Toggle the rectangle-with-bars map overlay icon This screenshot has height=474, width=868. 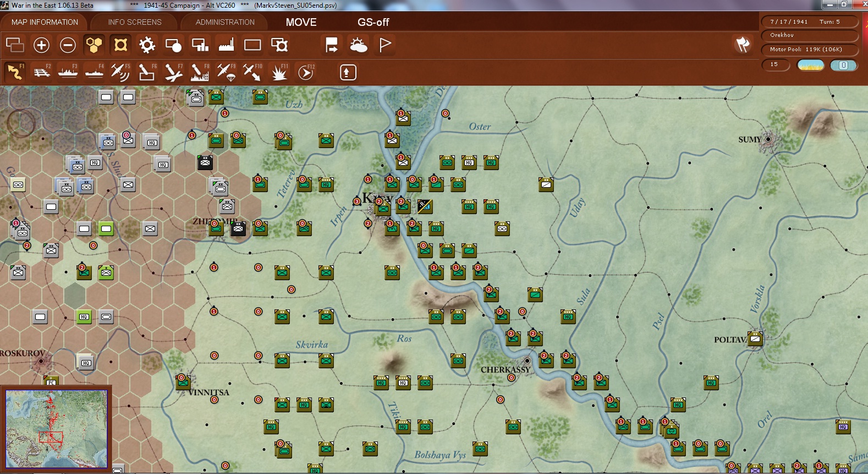click(x=200, y=45)
